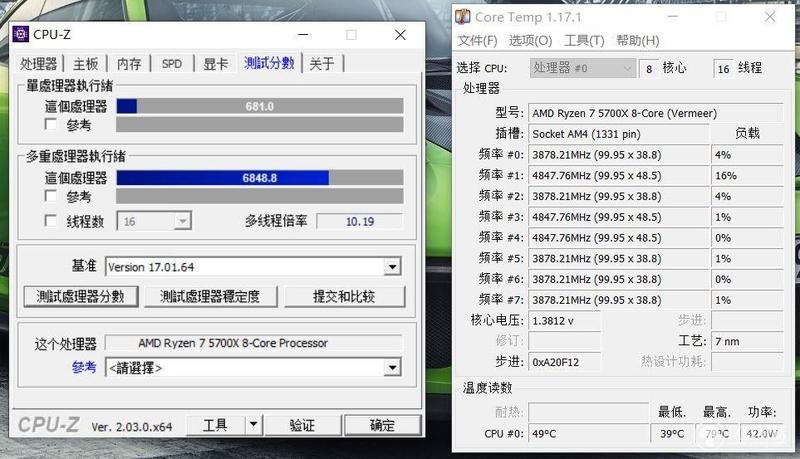Click the 型号 field AMD Ryzen 7 5700X (Vermeer)
The image size is (800, 459).
pos(656,113)
